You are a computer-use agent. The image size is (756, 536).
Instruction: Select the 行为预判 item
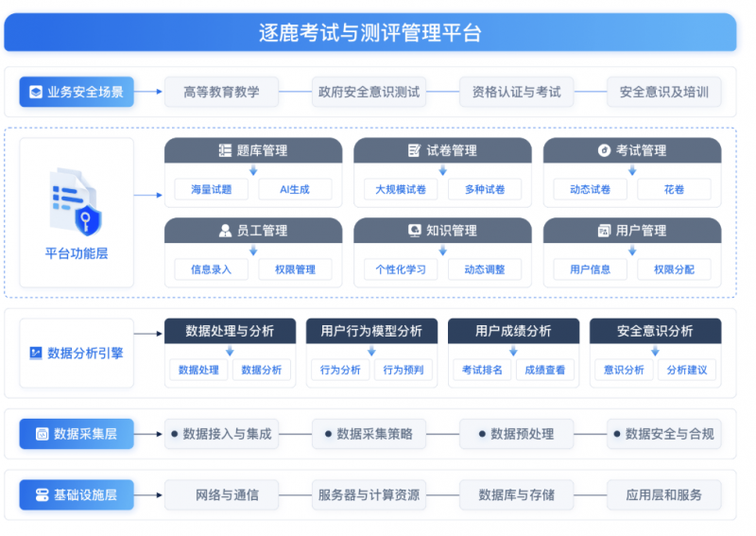point(404,370)
